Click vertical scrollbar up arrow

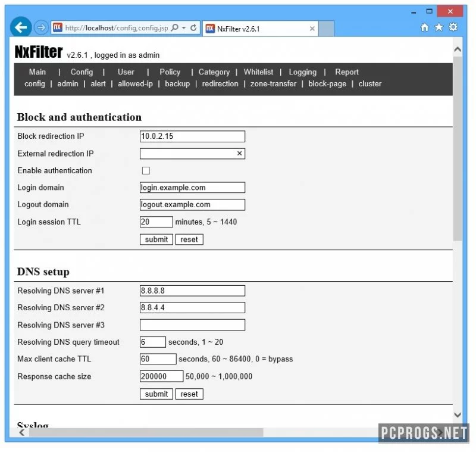[458, 49]
